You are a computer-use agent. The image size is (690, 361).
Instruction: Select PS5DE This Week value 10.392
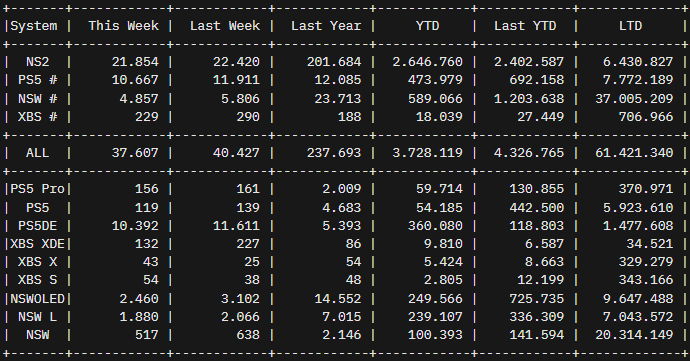(x=135, y=226)
